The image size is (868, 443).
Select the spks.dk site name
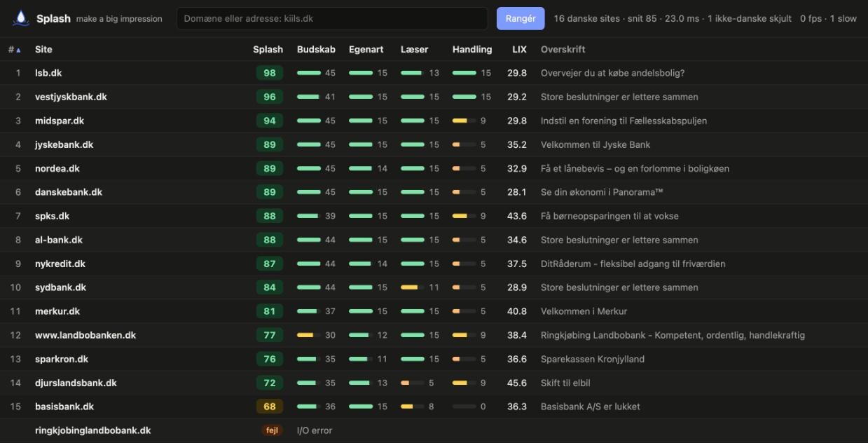(52, 216)
